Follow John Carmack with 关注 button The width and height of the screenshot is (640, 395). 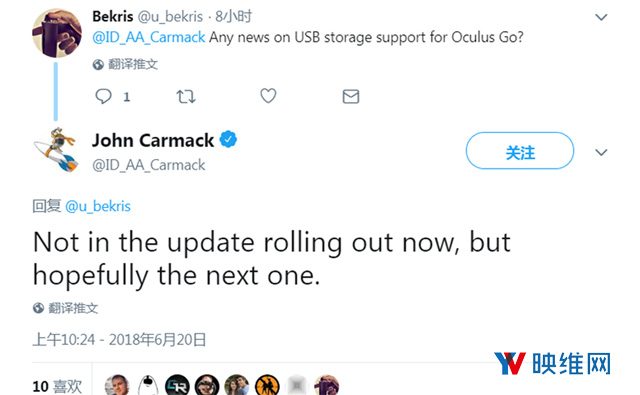[520, 151]
